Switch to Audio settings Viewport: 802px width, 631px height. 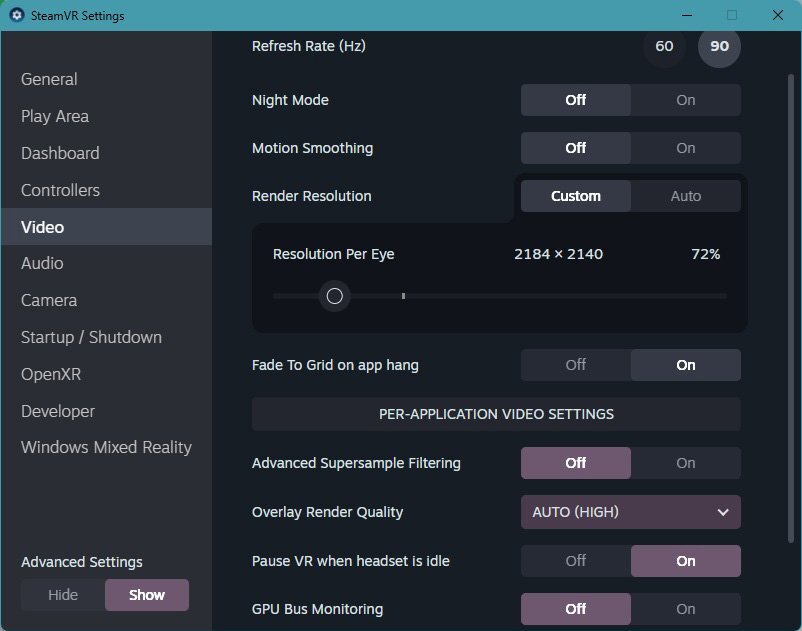click(106, 263)
